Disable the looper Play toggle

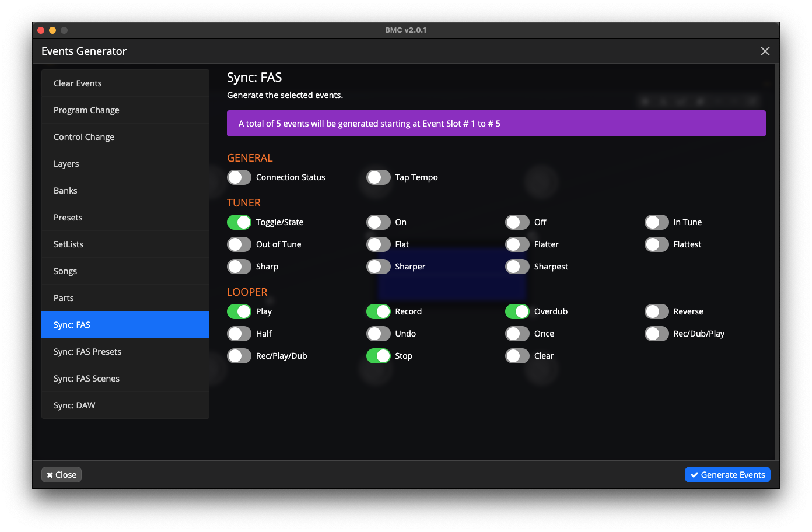(239, 311)
